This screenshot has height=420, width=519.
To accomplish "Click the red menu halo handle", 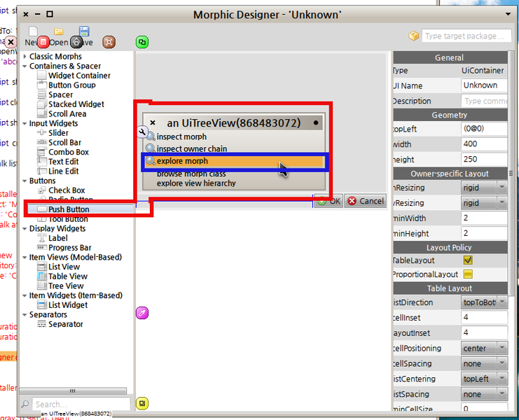I will pos(43,42).
